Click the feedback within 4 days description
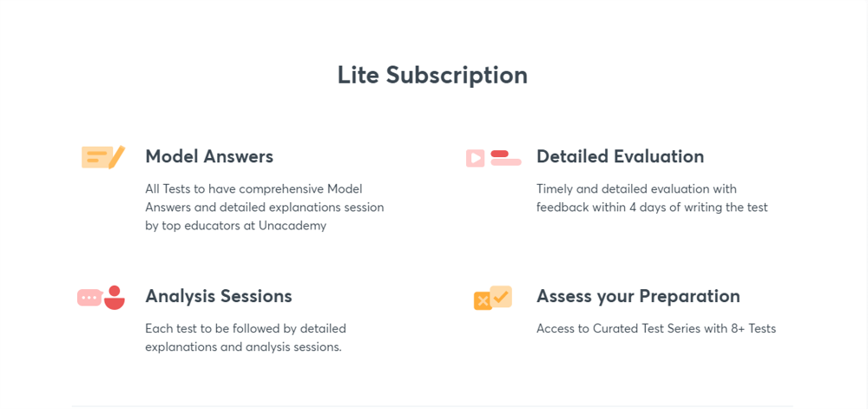 pyautogui.click(x=652, y=198)
